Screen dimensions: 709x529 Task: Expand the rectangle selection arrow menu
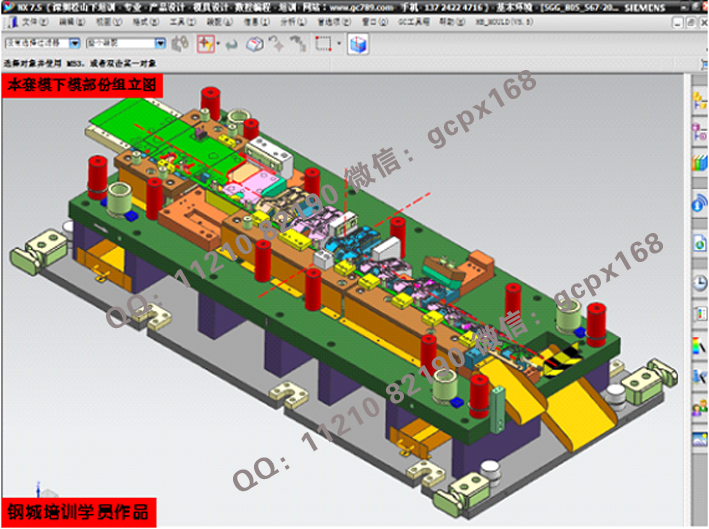point(338,44)
